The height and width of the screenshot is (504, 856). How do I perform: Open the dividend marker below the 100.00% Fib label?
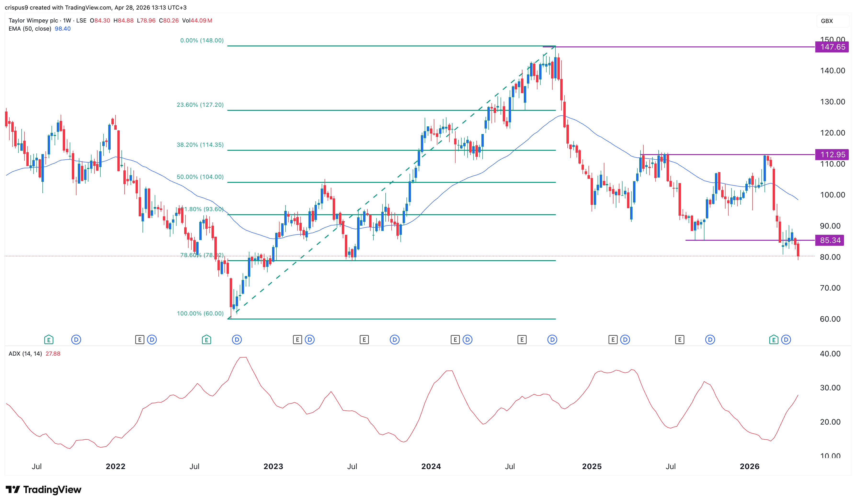[x=237, y=339]
